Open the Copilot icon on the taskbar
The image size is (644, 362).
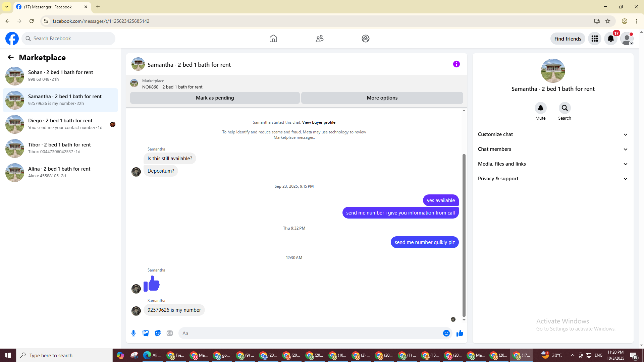tap(120, 355)
